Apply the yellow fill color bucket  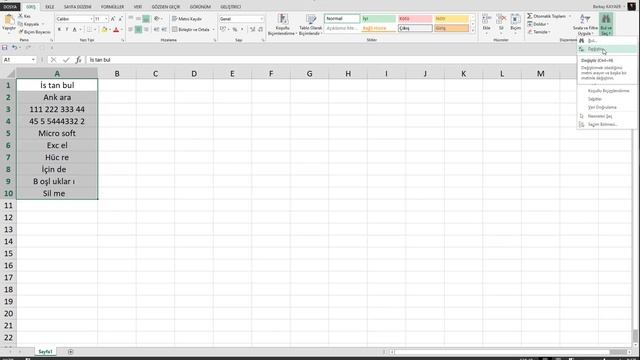click(x=104, y=29)
